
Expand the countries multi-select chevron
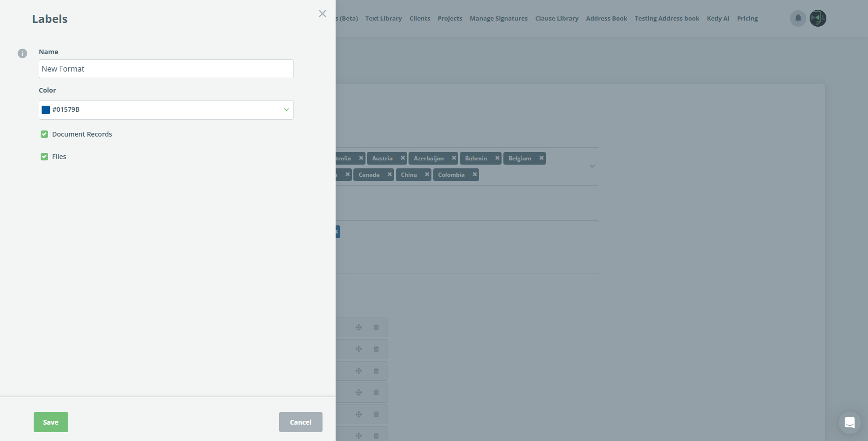click(592, 166)
